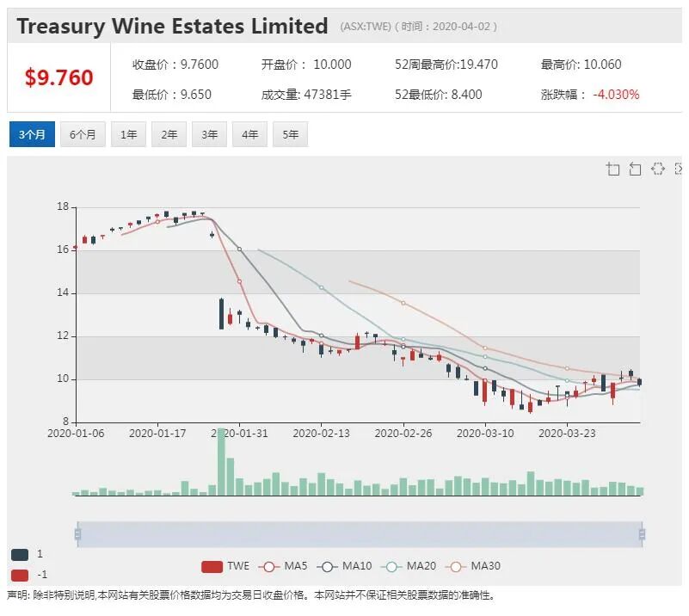Switch to the 6个月 time range

click(x=83, y=134)
